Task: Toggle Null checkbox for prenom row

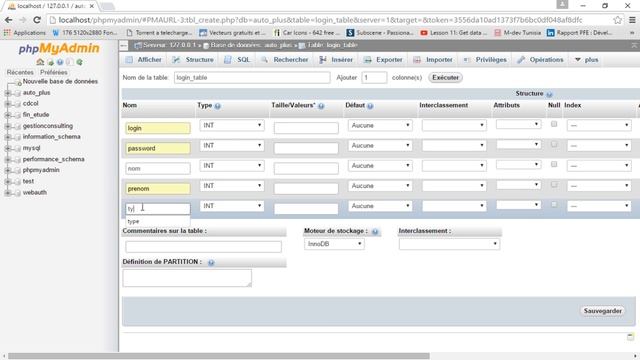Action: [554, 184]
